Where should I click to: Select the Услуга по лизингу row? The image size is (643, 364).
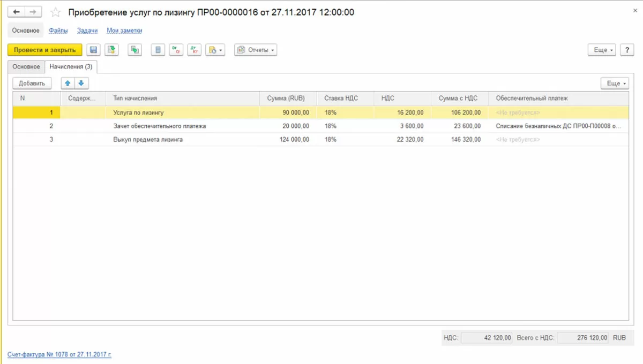[320, 112]
